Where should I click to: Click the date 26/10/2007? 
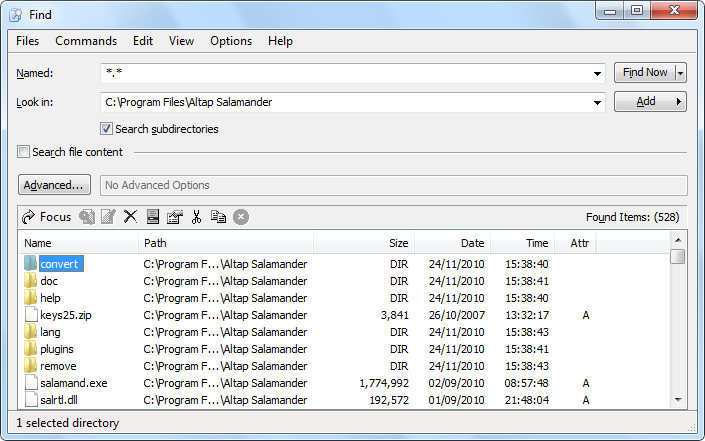[x=456, y=315]
